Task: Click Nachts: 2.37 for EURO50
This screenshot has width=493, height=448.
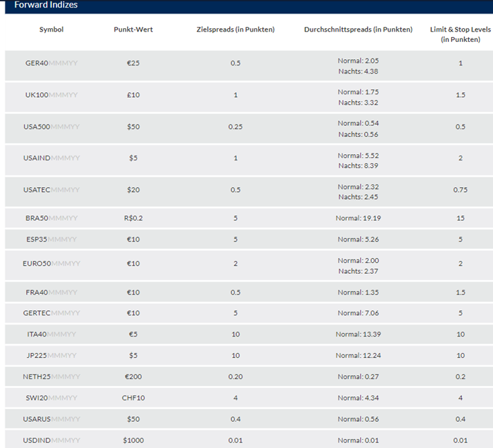Action: coord(358,271)
